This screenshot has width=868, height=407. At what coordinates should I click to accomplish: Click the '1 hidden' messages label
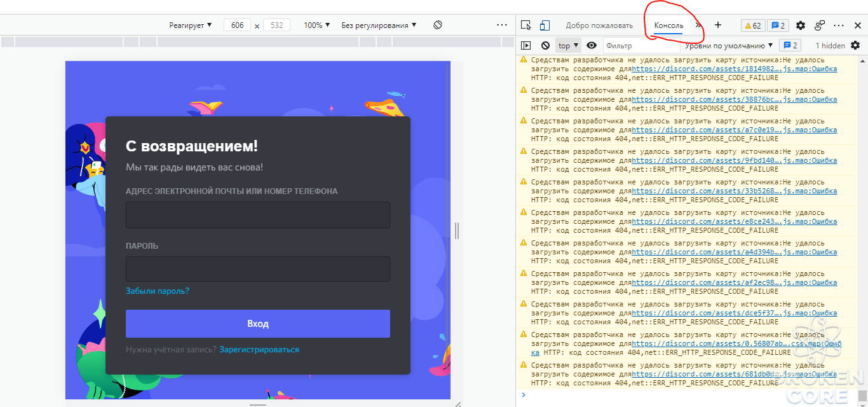[x=831, y=45]
